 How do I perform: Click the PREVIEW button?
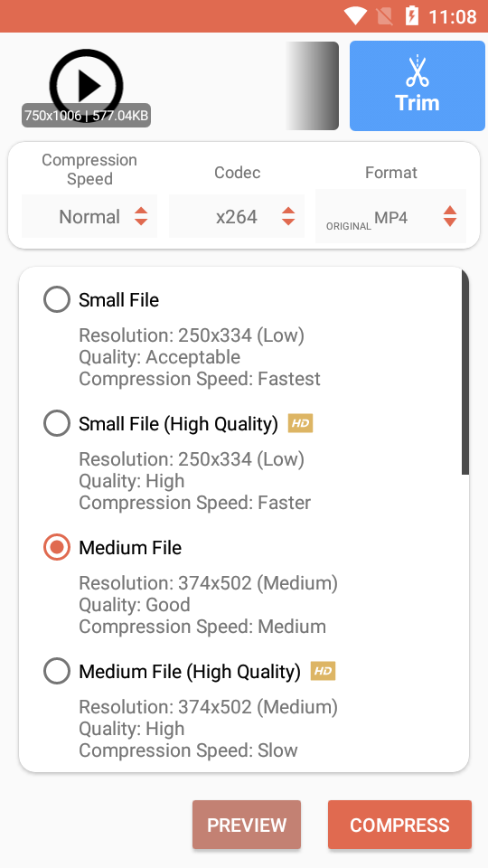pyautogui.click(x=247, y=825)
